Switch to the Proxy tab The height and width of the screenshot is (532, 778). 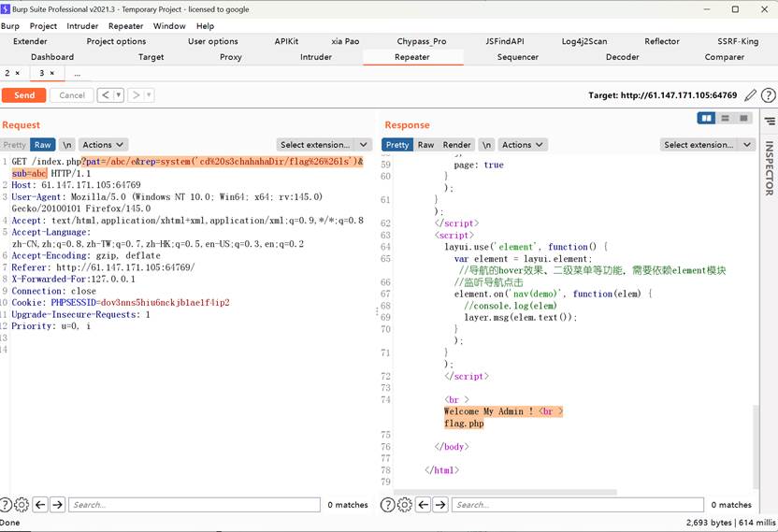tap(231, 57)
